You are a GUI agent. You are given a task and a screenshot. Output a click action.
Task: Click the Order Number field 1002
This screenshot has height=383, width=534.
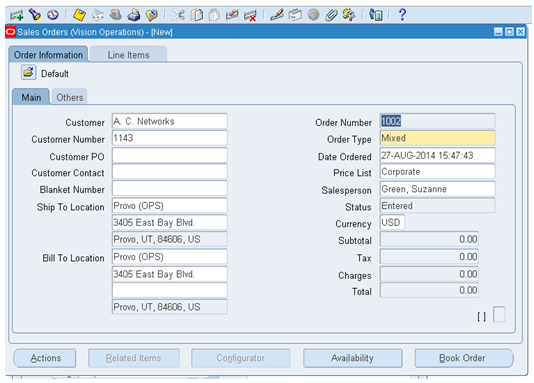437,121
